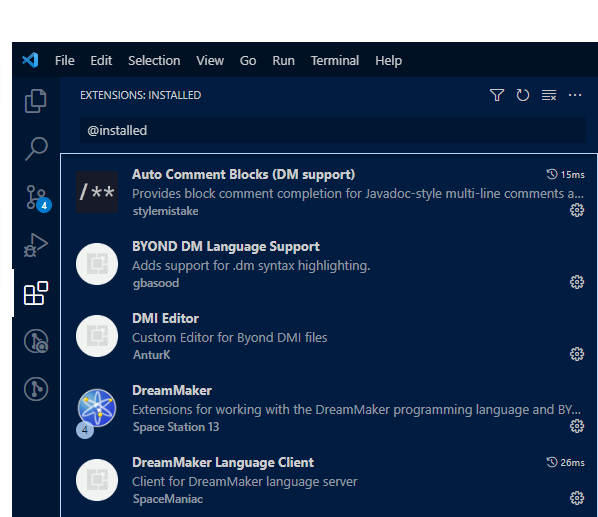598x517 pixels.
Task: Click publisher name AnturK
Action: (151, 355)
